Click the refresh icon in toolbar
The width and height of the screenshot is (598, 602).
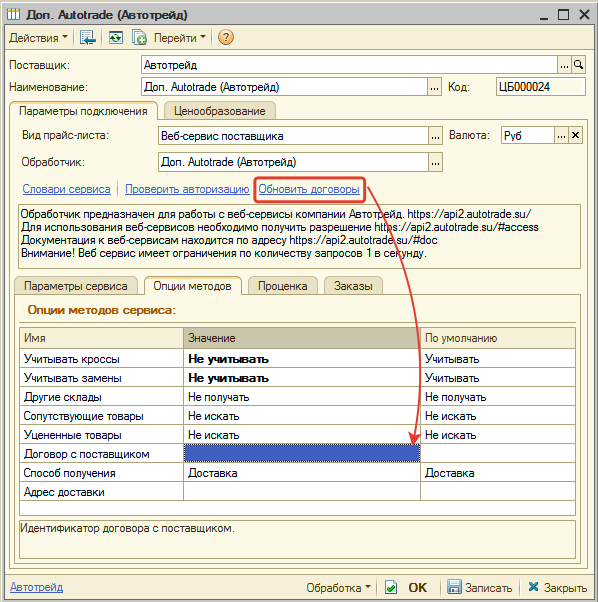tap(116, 38)
